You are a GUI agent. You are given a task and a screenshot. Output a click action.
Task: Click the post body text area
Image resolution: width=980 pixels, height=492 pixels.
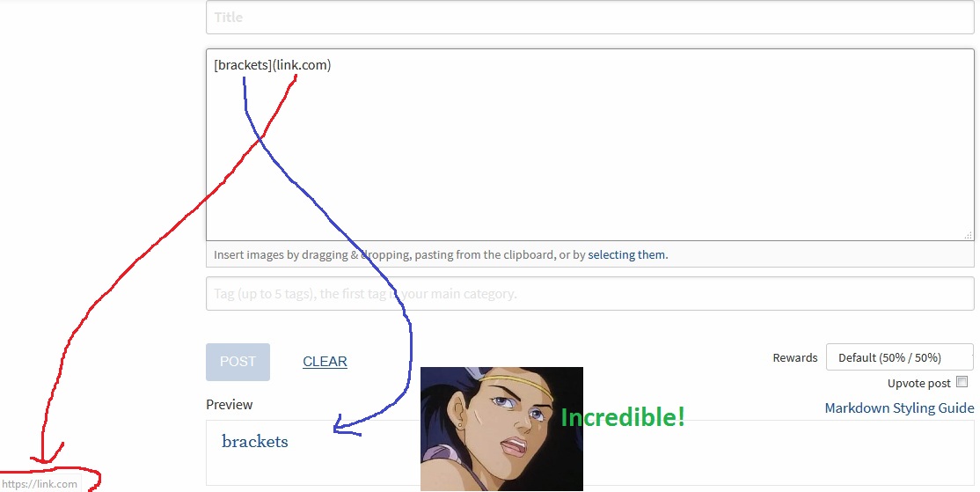coord(590,145)
